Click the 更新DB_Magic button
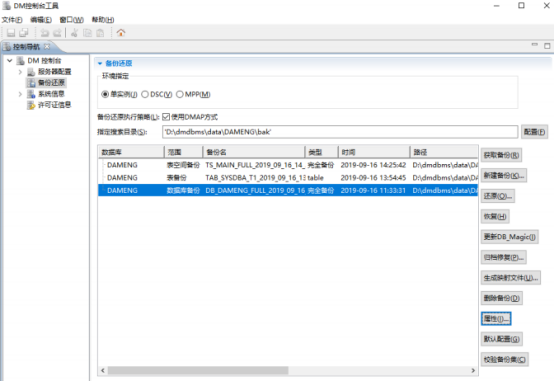The image size is (554, 381). click(x=509, y=237)
